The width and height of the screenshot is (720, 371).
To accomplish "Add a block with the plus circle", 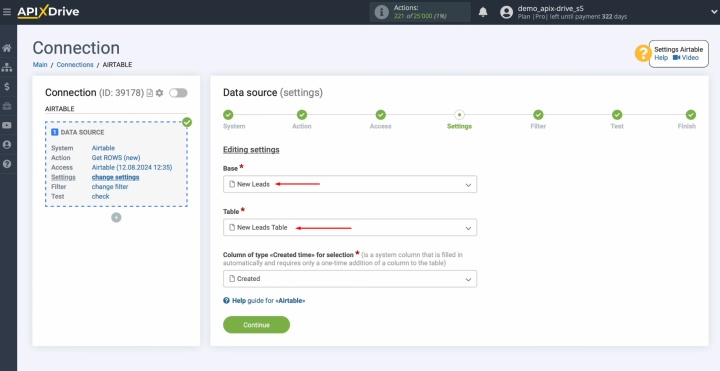I will pos(116,218).
